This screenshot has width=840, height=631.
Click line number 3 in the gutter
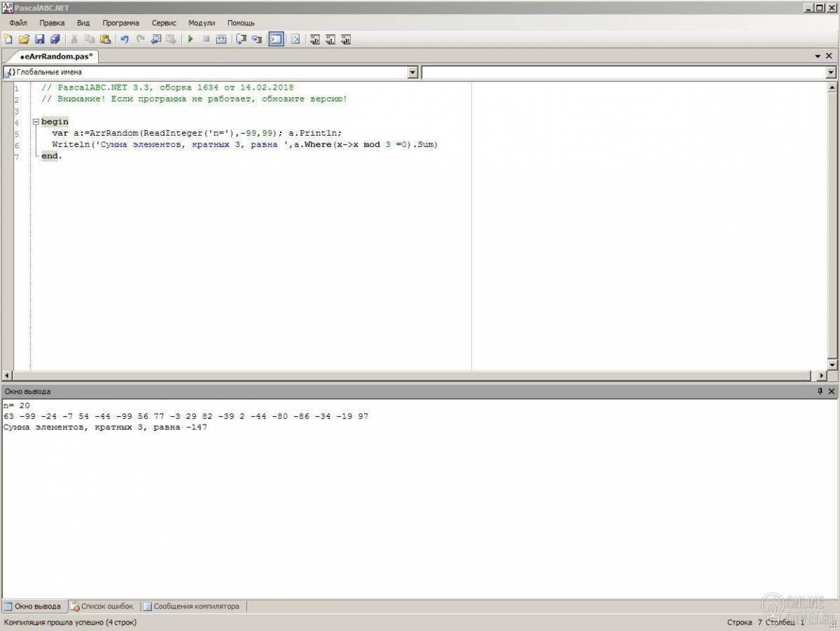pos(16,111)
